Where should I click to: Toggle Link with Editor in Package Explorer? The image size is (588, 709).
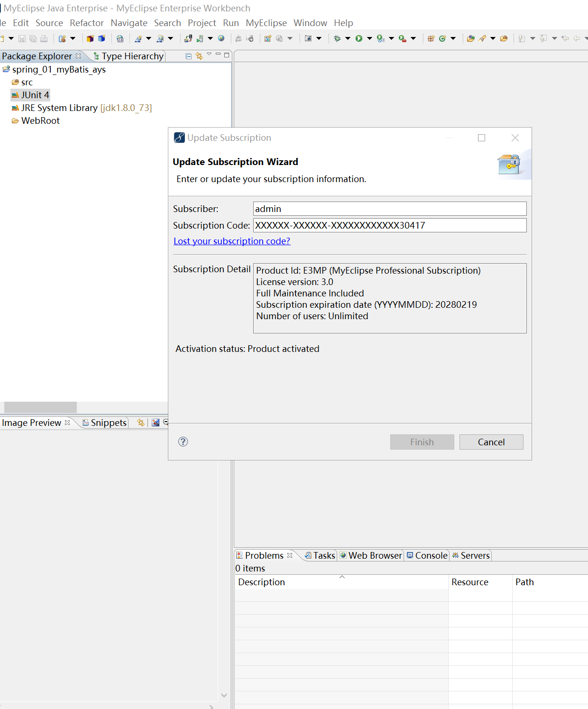pyautogui.click(x=199, y=56)
